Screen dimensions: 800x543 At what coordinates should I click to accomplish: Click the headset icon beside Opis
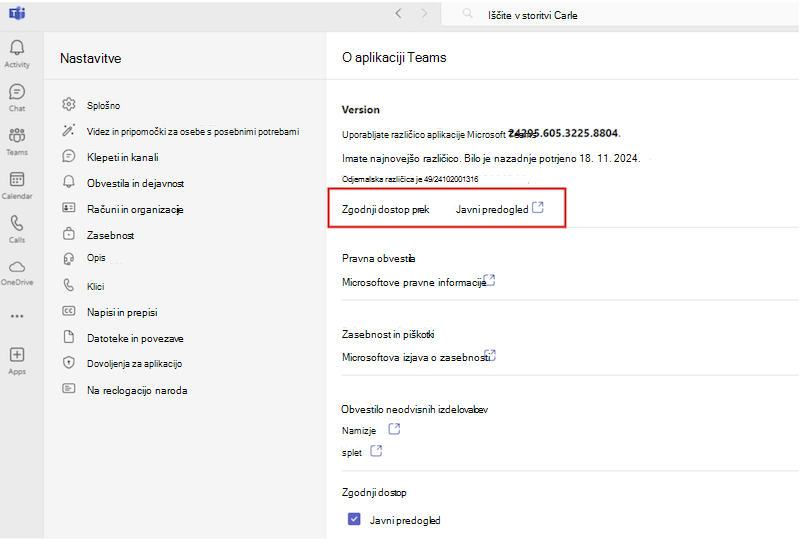68,259
